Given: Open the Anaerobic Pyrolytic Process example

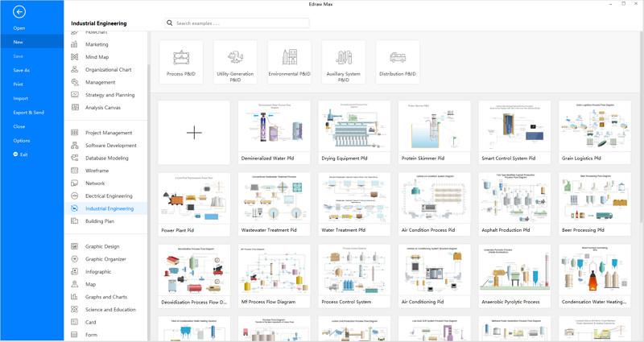Looking at the screenshot, I should (x=514, y=276).
